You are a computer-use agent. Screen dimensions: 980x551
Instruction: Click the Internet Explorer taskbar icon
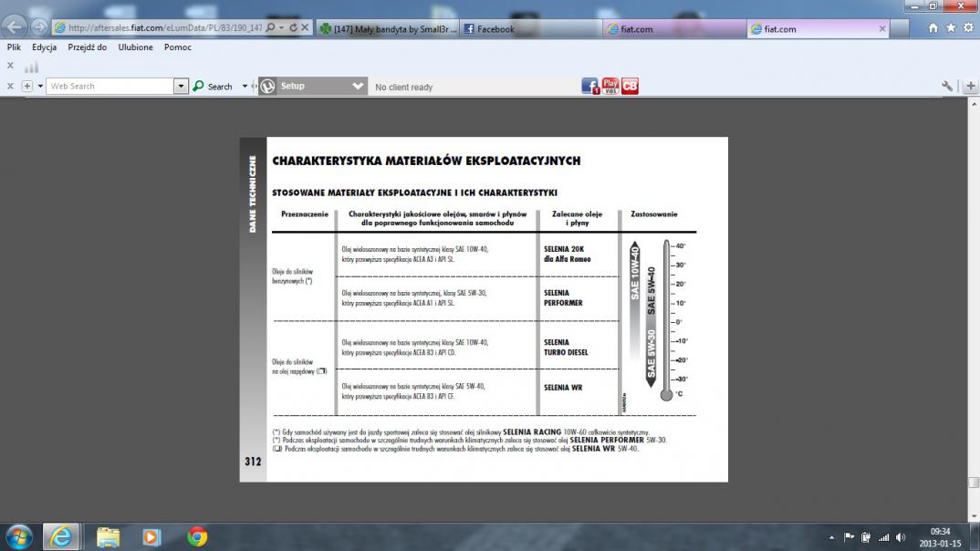point(60,536)
